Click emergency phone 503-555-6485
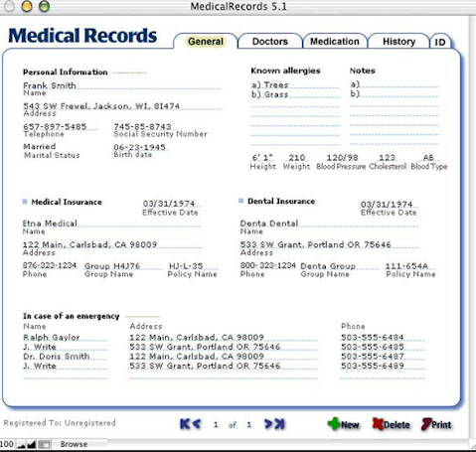The image size is (476, 452). [x=383, y=347]
